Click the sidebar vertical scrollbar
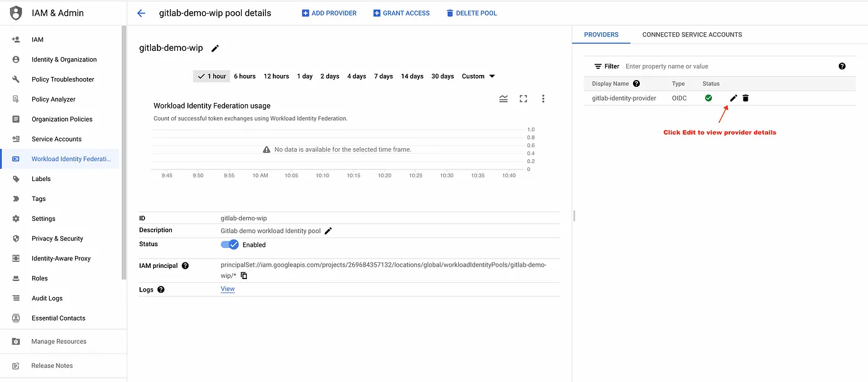 (124, 153)
